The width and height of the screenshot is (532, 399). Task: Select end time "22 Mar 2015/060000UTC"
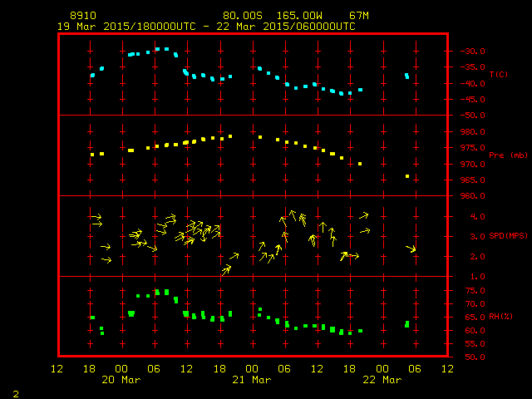(286, 27)
